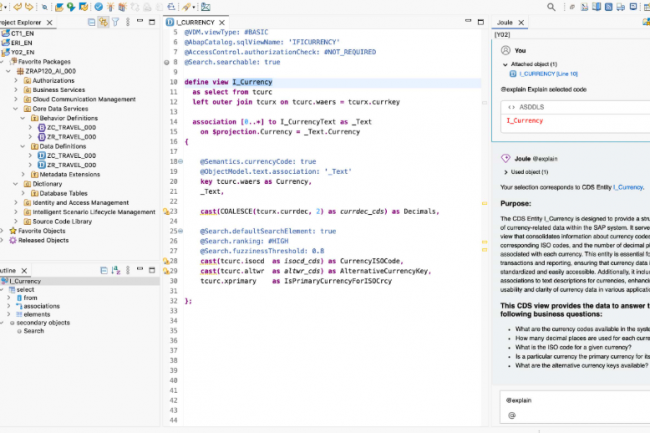Image resolution: width=650 pixels, height=433 pixels.
Task: Collapse the Core Data Services folder
Action: click(x=16, y=109)
